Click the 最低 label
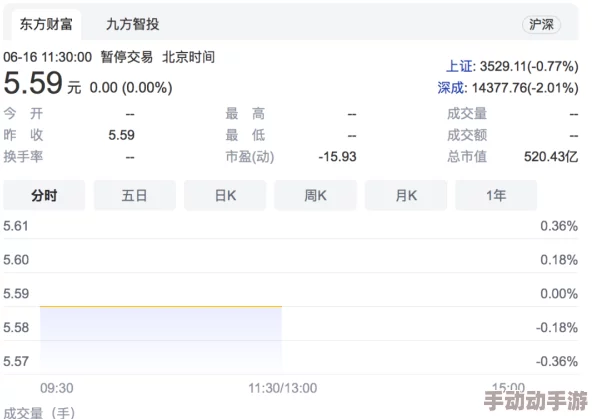The width and height of the screenshot is (594, 419). tap(245, 135)
